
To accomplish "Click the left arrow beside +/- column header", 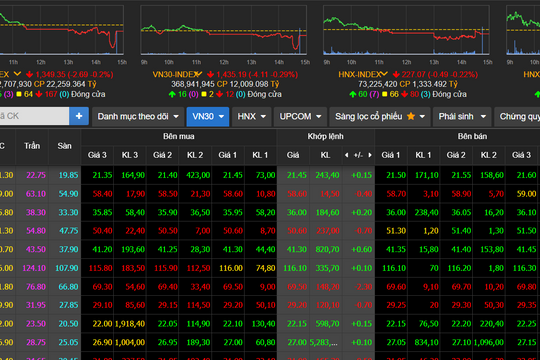I will (x=346, y=155).
